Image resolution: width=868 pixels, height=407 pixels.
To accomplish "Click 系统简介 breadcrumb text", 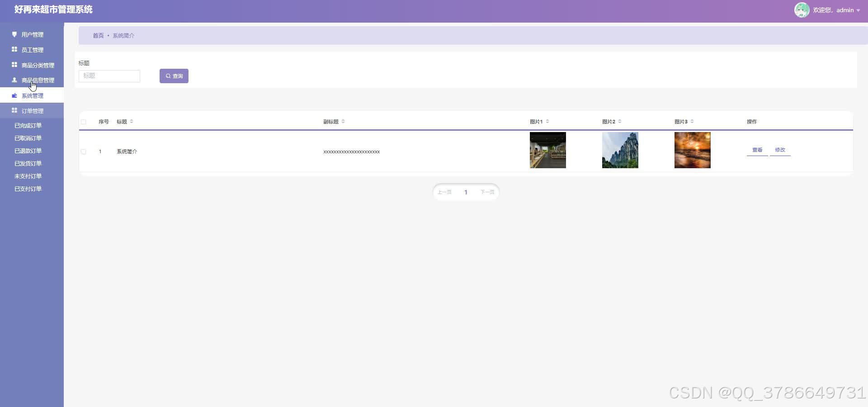I will pos(123,35).
